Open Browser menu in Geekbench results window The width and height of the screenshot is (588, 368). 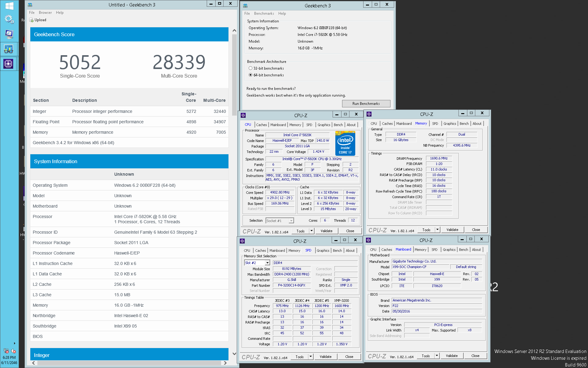pyautogui.click(x=45, y=13)
